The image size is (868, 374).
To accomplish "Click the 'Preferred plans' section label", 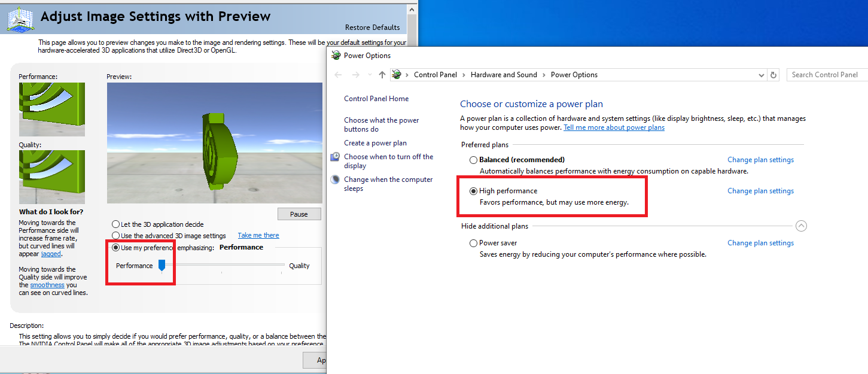I will pos(485,145).
